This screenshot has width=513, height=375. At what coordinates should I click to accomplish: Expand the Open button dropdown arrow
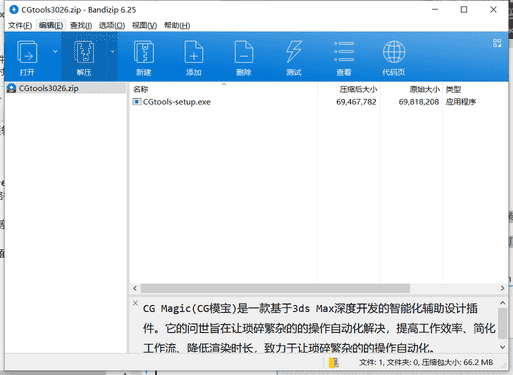[x=55, y=52]
